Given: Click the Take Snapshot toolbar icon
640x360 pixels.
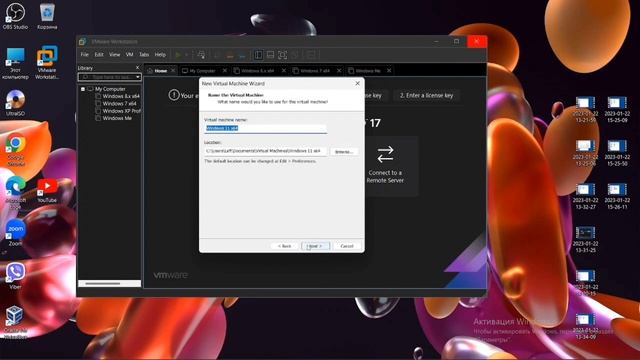Looking at the screenshot, I should [x=217, y=55].
